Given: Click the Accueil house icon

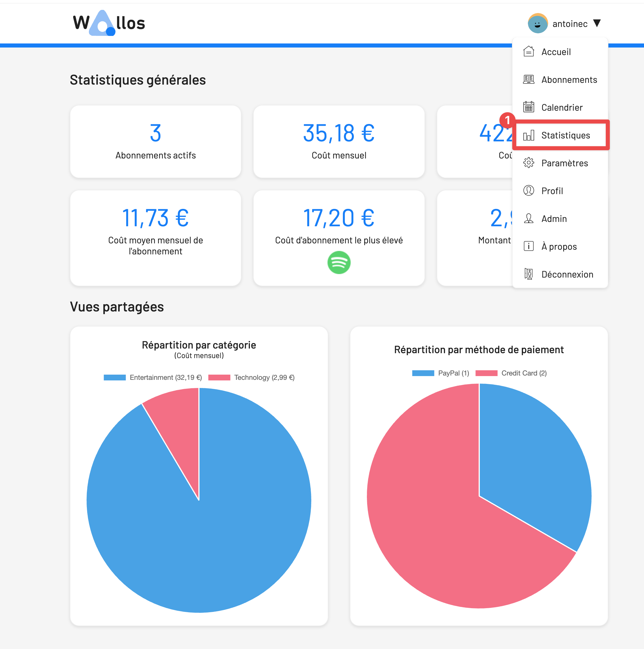Looking at the screenshot, I should pyautogui.click(x=528, y=52).
